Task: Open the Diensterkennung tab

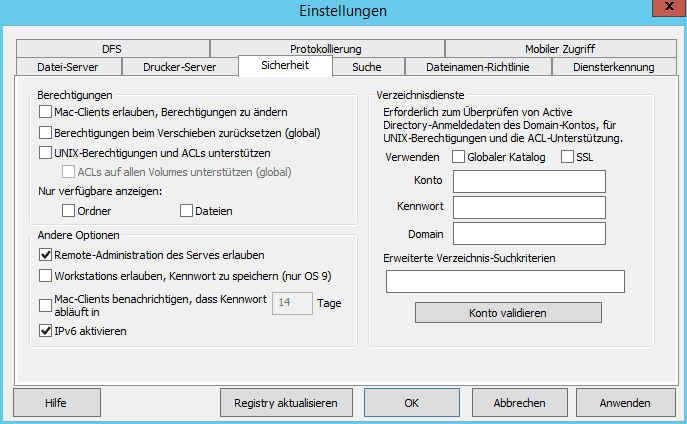Action: click(614, 67)
